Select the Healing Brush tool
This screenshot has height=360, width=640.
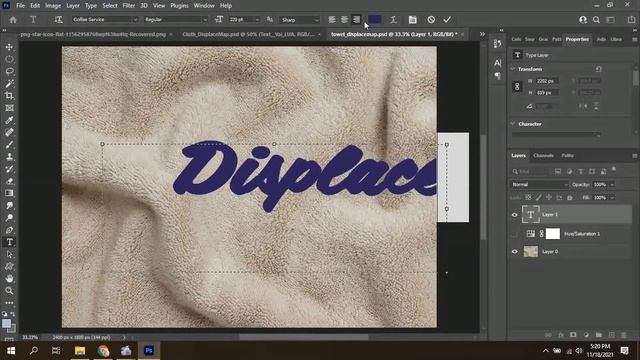(9, 132)
